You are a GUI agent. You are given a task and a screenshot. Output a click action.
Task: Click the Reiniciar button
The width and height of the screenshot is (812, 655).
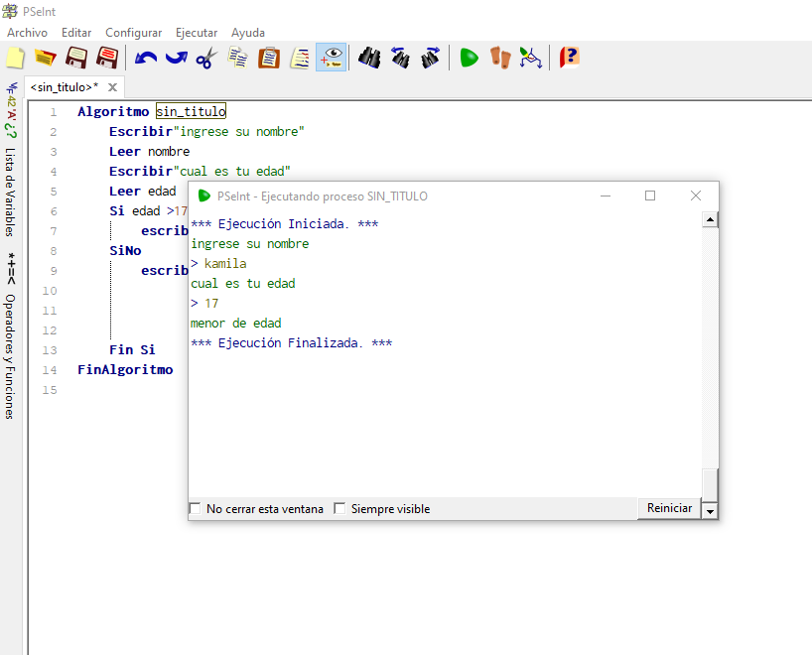pyautogui.click(x=669, y=508)
